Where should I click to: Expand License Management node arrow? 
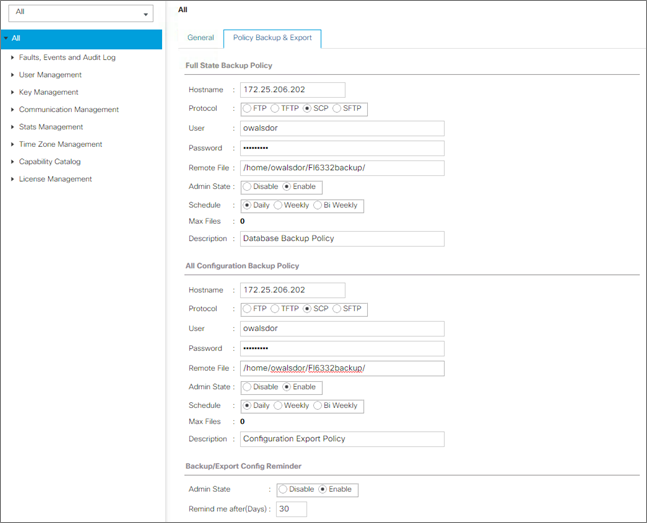tap(12, 179)
